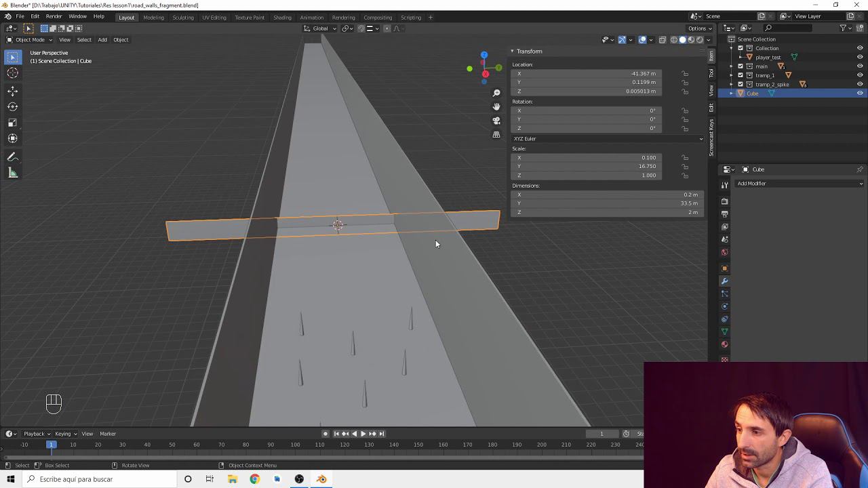This screenshot has height=488, width=868.
Task: Select the Measure tool
Action: [13, 173]
